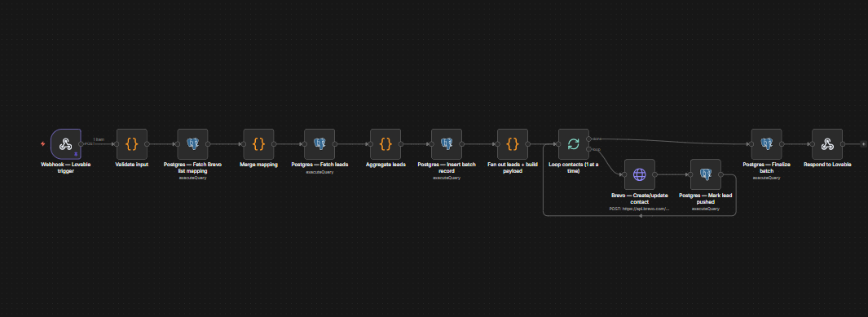Viewport: 868px width, 317px height.
Task: Select the Brevo — Create/update contact globe node
Action: click(x=639, y=174)
